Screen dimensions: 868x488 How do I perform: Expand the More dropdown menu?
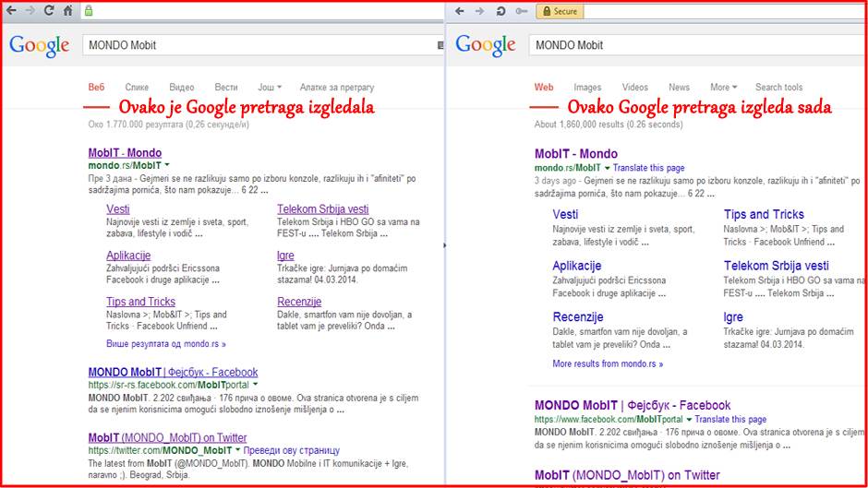(x=724, y=87)
